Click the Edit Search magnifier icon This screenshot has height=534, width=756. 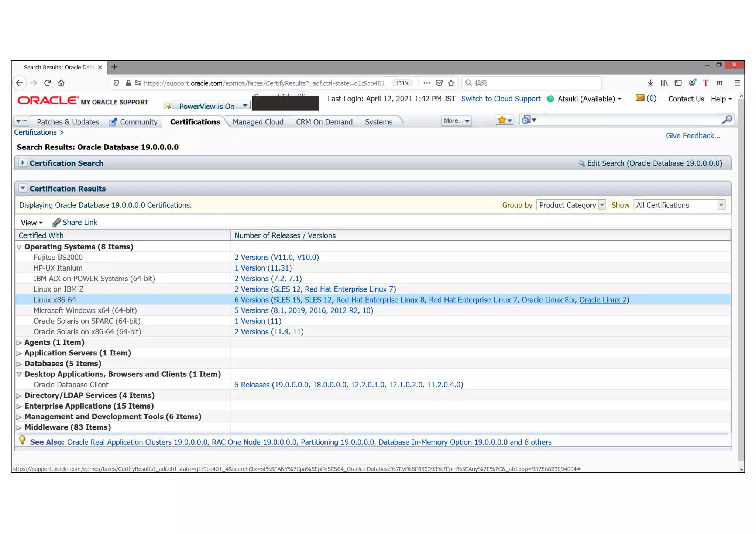[x=581, y=163]
